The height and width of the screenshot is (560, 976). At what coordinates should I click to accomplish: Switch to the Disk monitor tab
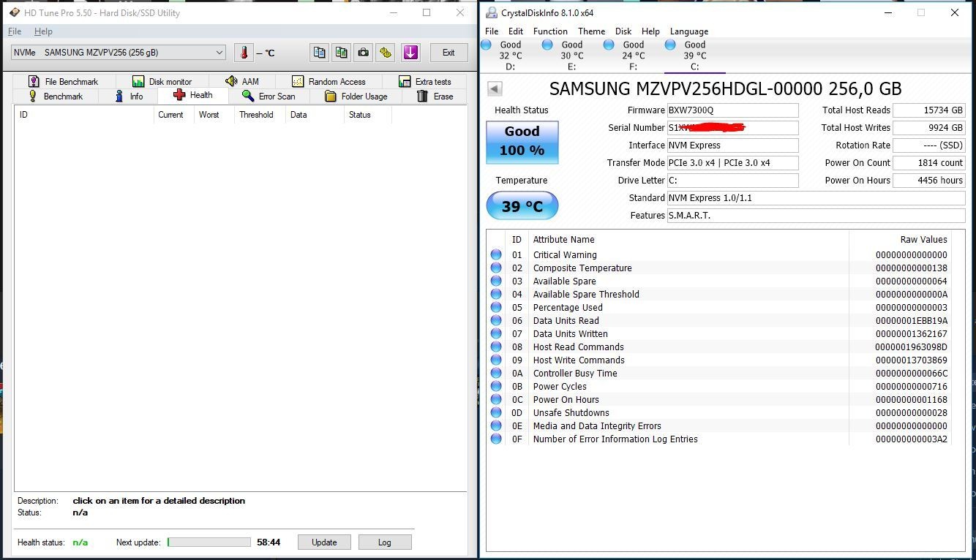coord(162,82)
